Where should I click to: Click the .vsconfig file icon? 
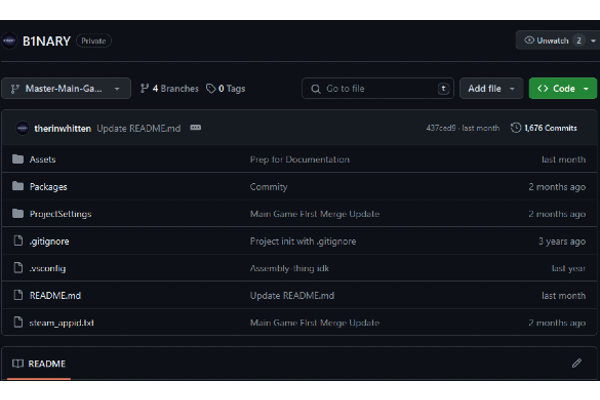(18, 268)
